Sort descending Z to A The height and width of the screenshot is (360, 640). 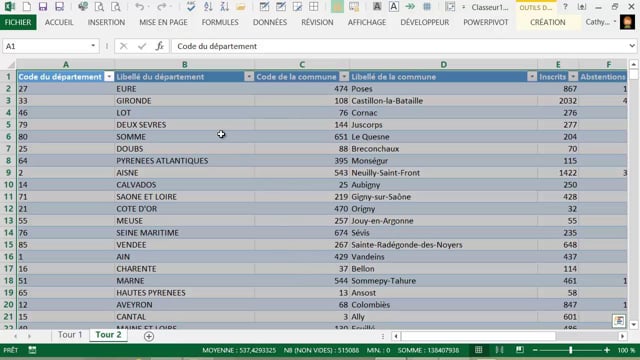[x=224, y=7]
